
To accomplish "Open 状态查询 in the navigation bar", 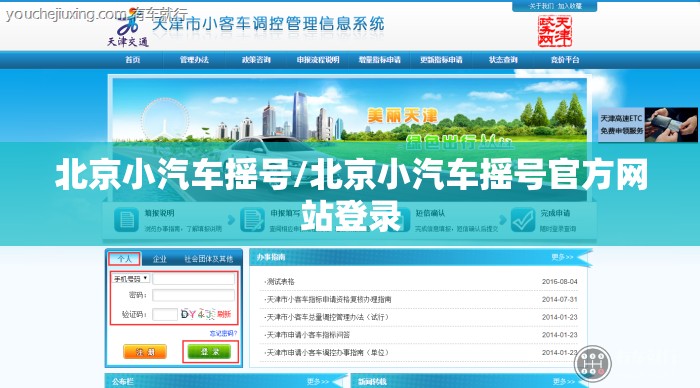I will pos(503,60).
